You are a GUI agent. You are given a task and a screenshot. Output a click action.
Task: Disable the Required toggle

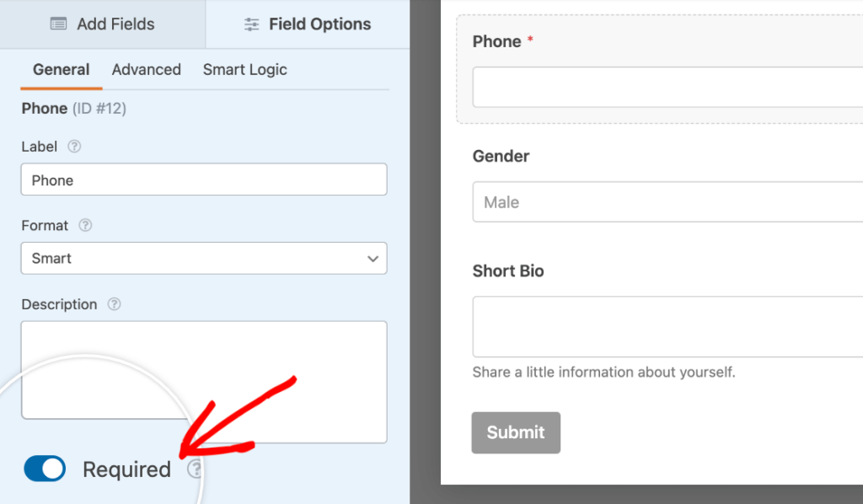44,469
